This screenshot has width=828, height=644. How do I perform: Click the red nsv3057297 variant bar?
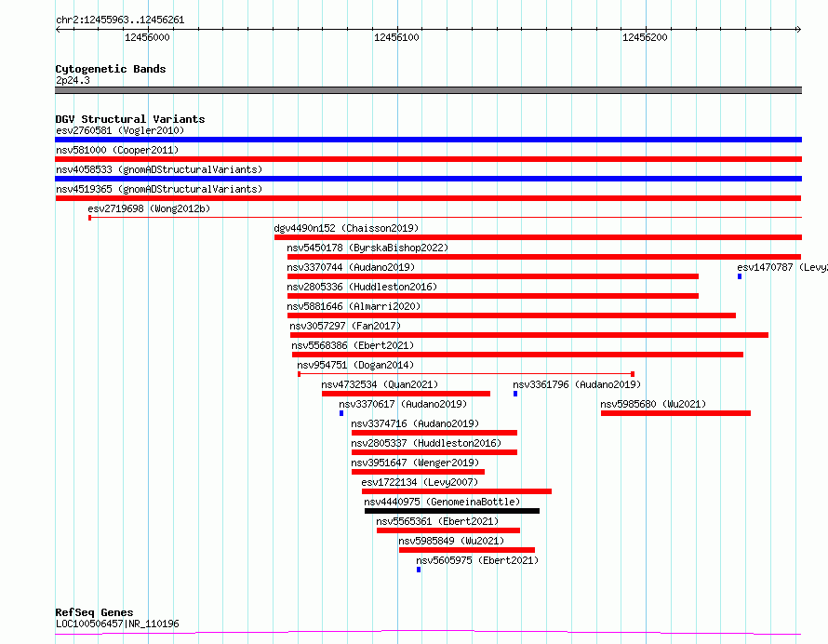(x=529, y=335)
